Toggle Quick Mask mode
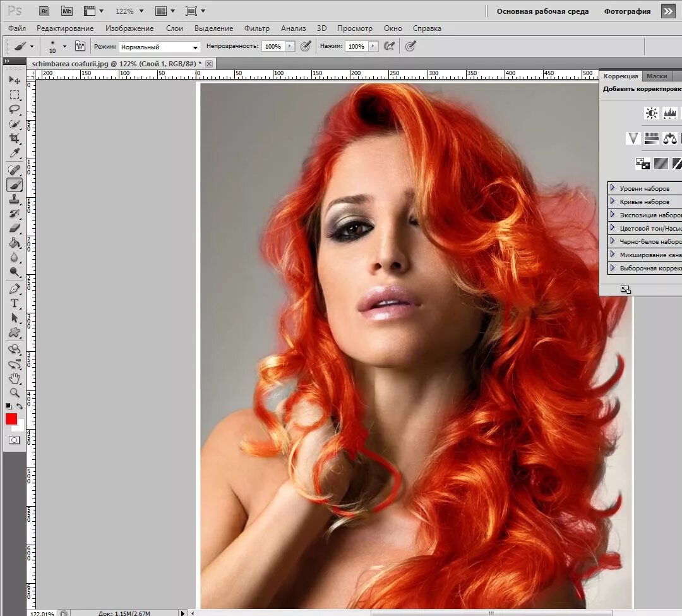The height and width of the screenshot is (616, 682). (15, 440)
